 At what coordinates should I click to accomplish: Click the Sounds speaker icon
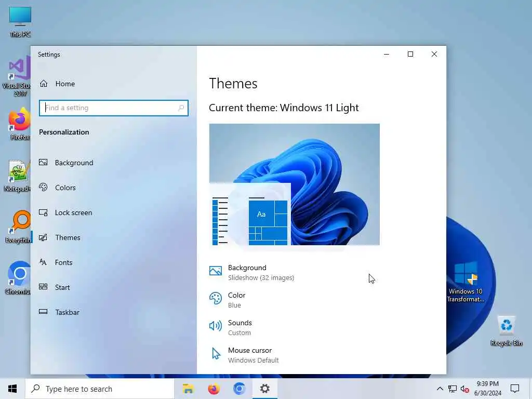point(216,326)
